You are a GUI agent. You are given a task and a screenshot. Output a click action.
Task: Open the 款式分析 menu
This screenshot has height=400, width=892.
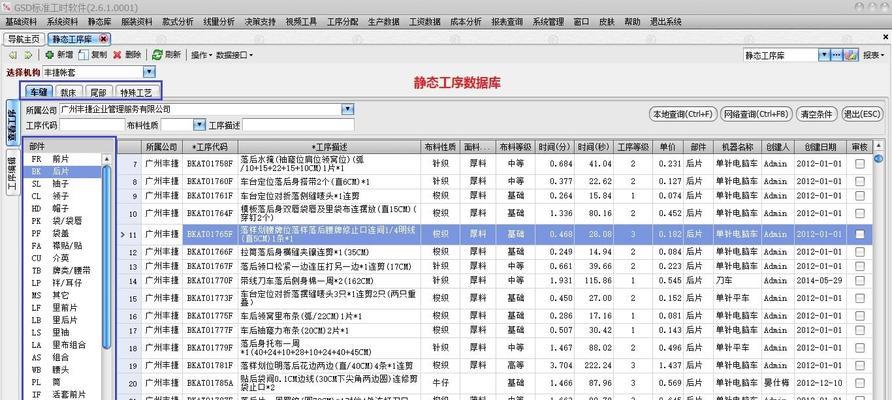177,22
